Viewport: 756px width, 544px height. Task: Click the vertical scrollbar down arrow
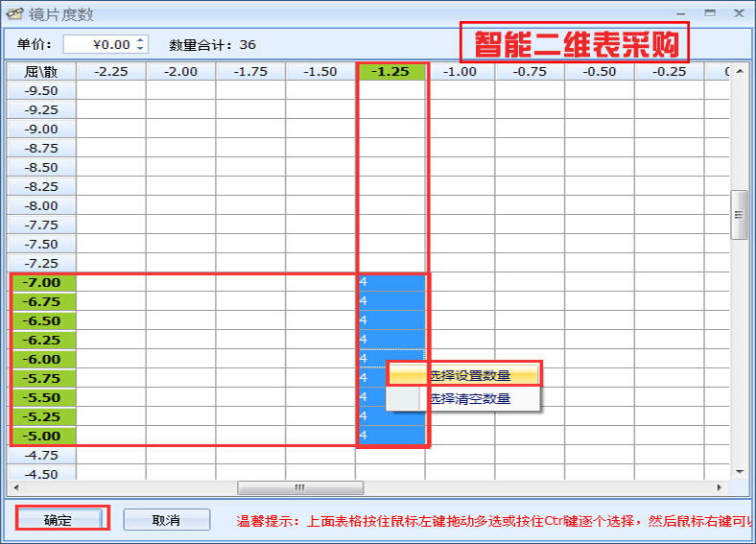click(739, 471)
